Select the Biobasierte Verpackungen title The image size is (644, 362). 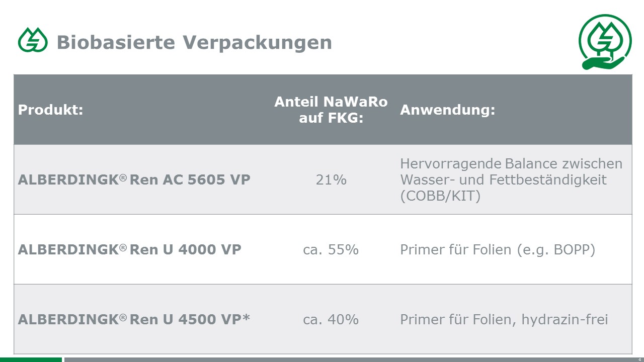point(194,42)
